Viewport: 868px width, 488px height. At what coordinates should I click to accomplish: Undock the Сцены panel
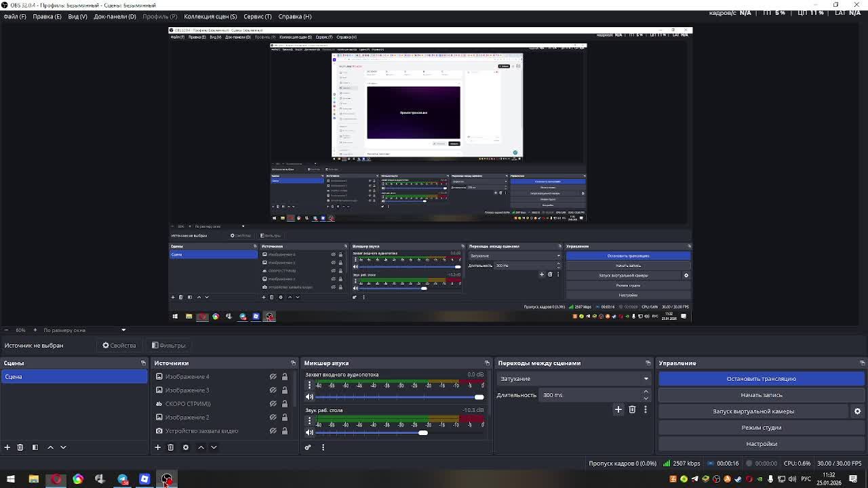pyautogui.click(x=143, y=363)
